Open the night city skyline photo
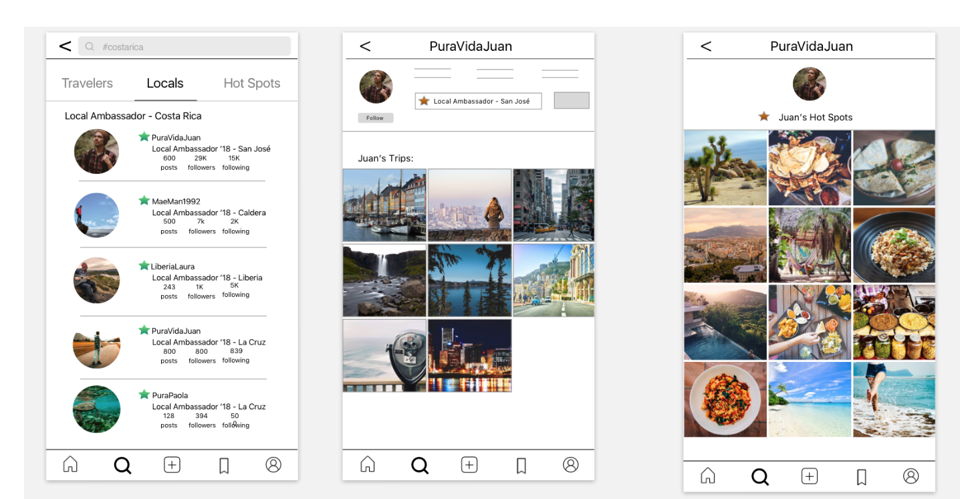Image resolution: width=980 pixels, height=499 pixels. tap(470, 355)
